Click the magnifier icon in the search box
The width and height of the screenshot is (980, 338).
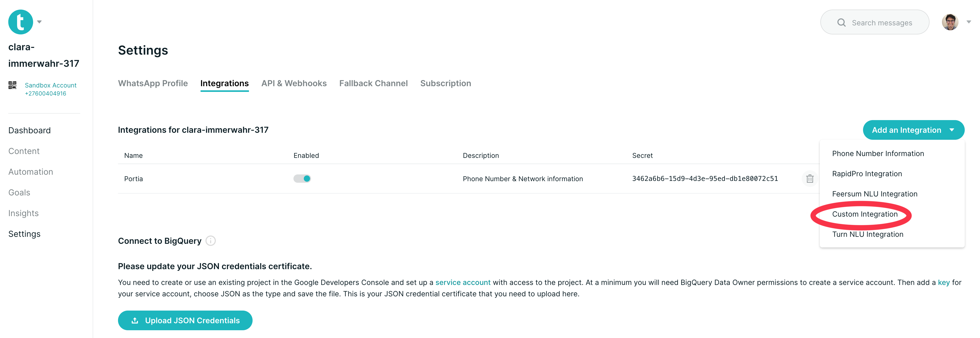tap(842, 23)
